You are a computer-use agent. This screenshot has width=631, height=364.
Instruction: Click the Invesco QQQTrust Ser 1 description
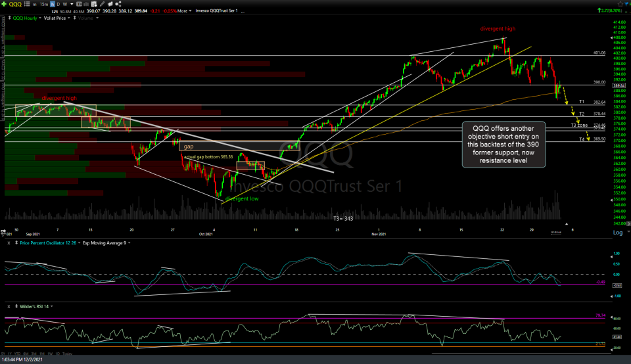(x=216, y=11)
